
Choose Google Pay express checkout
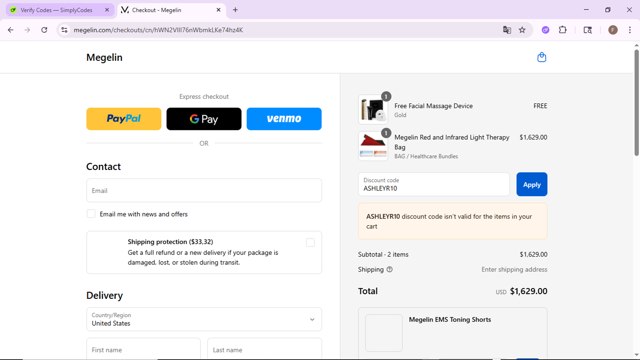tap(204, 119)
